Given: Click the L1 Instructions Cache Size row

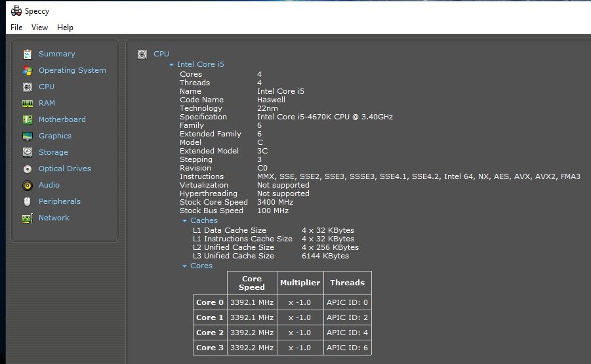Looking at the screenshot, I should [274, 239].
